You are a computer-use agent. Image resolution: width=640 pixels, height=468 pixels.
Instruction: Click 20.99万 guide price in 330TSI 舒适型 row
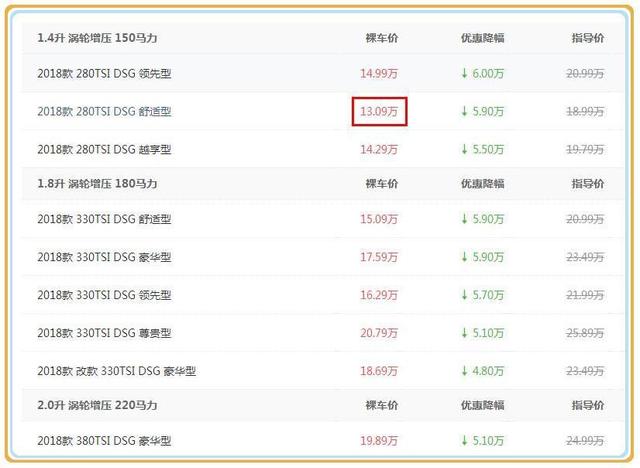tap(585, 219)
